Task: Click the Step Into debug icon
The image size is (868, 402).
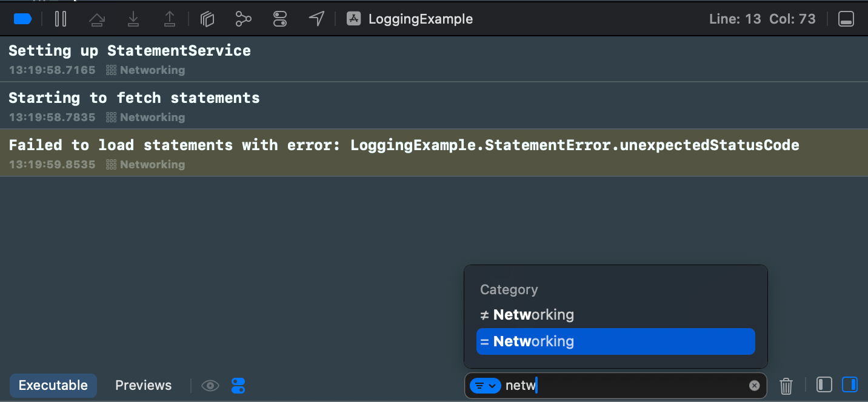Action: tap(133, 19)
